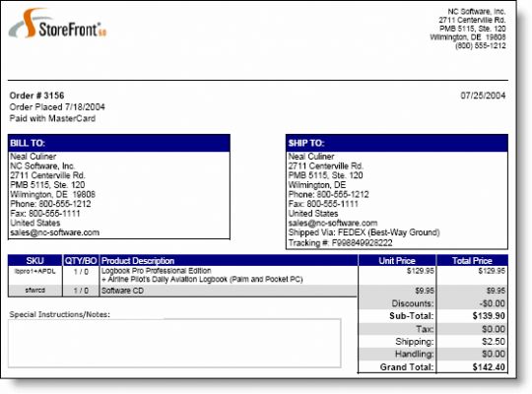Click the header phone '(800) 555-1212'
This screenshot has width=532, height=394.
pyautogui.click(x=481, y=45)
